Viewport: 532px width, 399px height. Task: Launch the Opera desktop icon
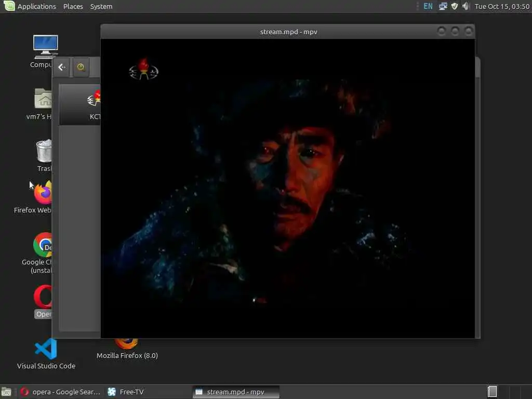43,301
